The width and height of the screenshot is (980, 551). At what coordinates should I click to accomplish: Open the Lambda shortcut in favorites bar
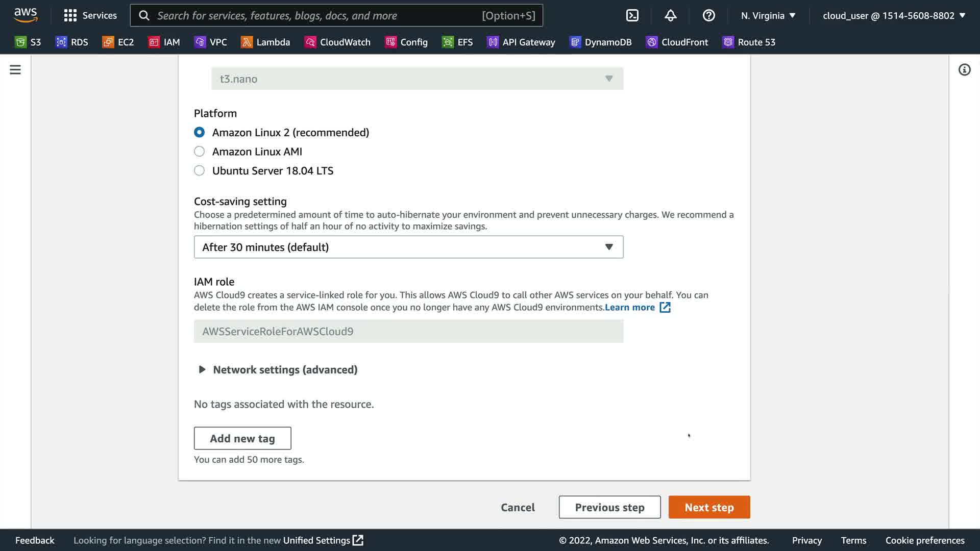(265, 42)
